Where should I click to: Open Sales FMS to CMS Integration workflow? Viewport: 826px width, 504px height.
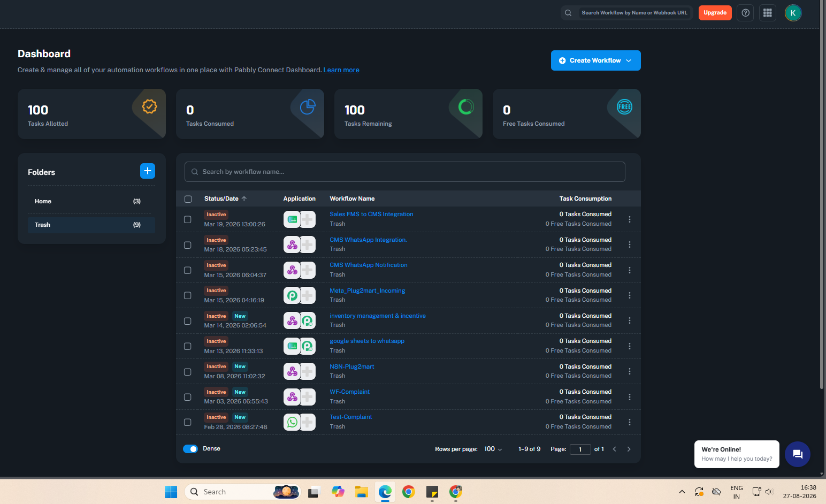pos(371,214)
